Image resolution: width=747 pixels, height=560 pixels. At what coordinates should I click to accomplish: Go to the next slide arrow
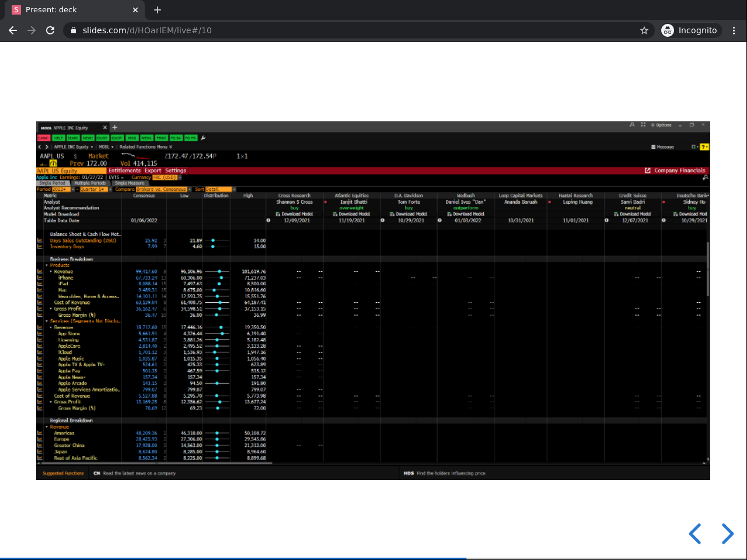(x=727, y=534)
